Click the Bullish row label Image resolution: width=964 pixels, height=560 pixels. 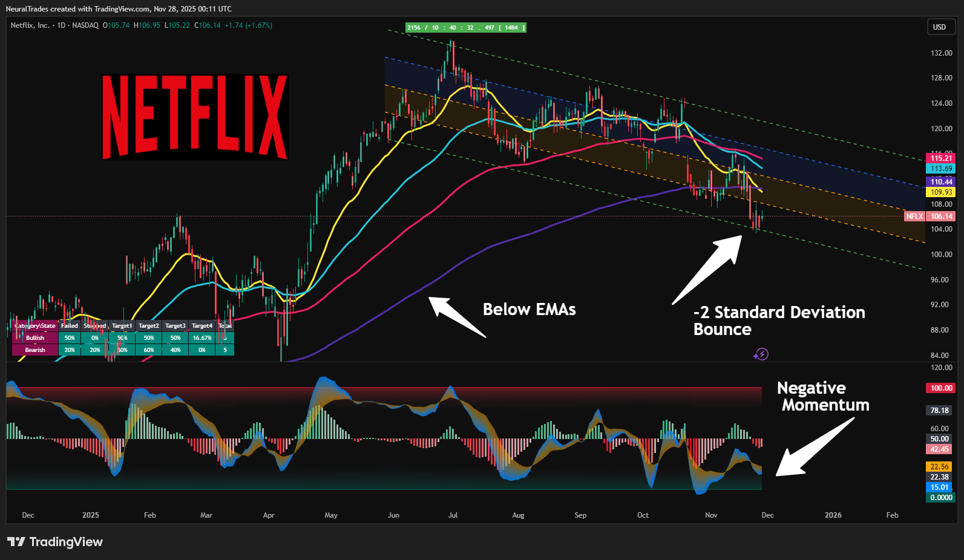coord(35,338)
